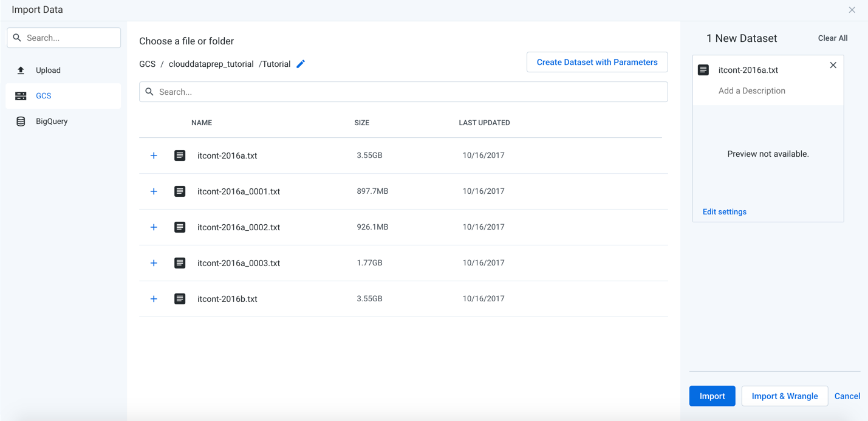Click the Add a Description field

click(x=752, y=90)
